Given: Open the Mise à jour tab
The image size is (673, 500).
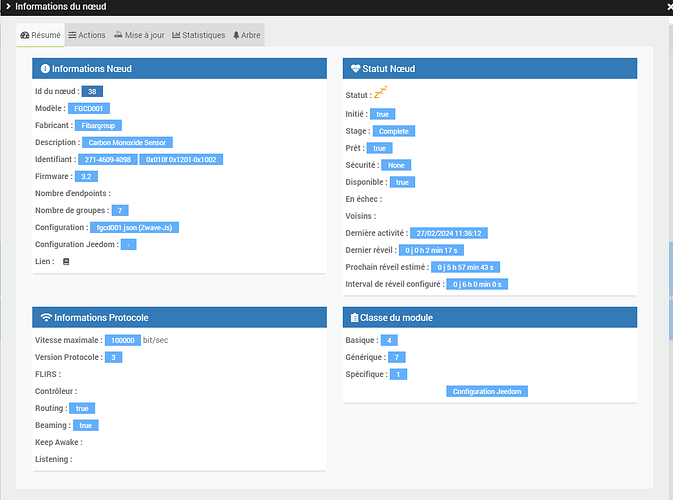Looking at the screenshot, I should pos(139,35).
